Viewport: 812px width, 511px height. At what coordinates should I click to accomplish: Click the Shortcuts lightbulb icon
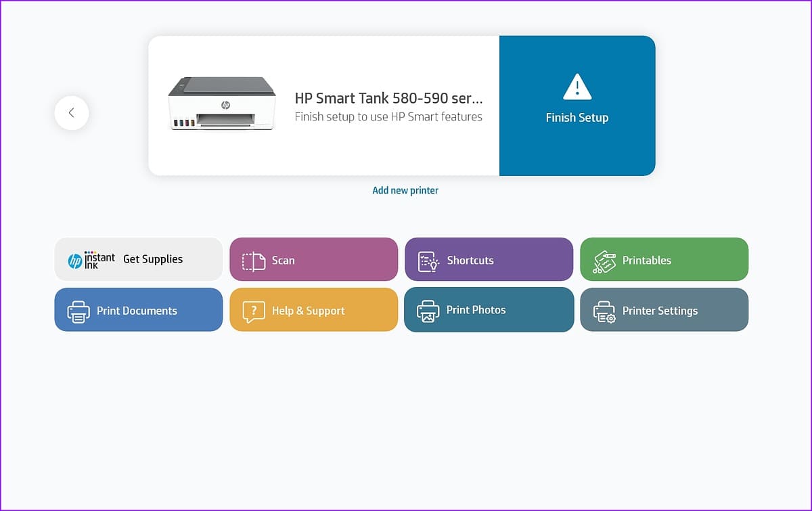(429, 261)
